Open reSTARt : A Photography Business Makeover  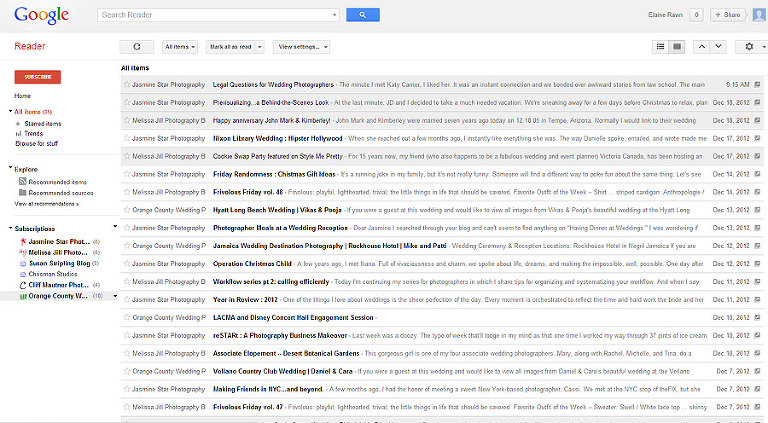280,335
